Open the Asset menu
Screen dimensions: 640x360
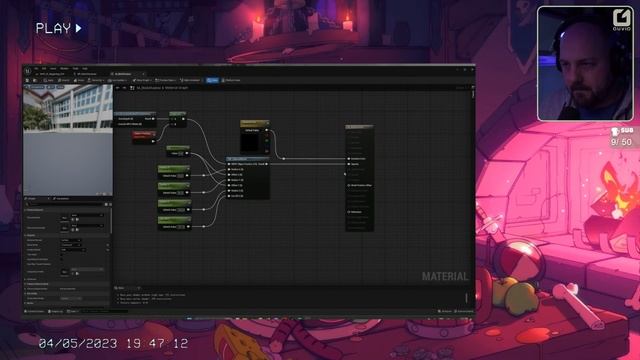[x=53, y=69]
